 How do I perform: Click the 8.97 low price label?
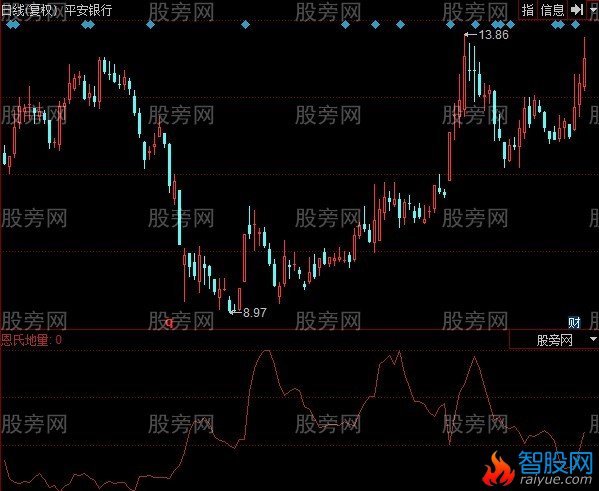pyautogui.click(x=254, y=313)
